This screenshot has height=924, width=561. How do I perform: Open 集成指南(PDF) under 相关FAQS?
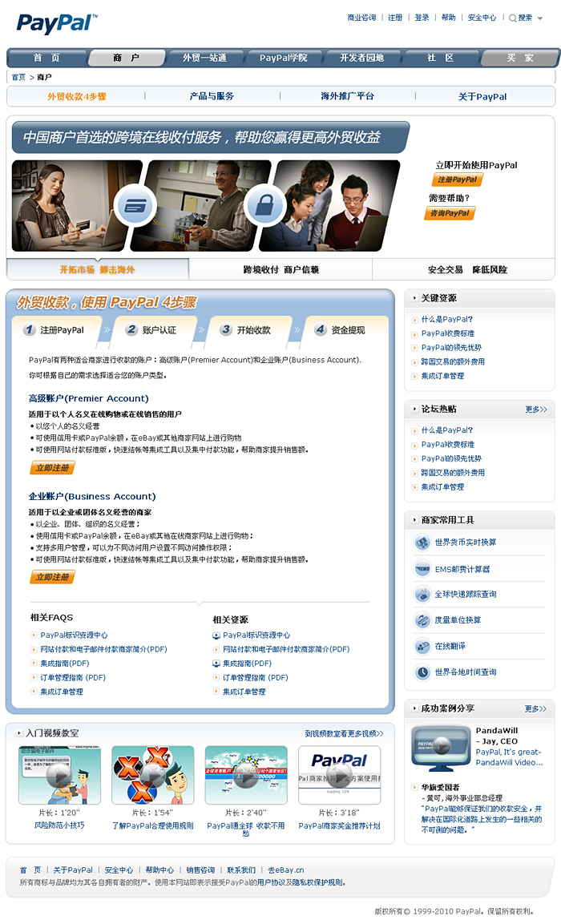tap(65, 664)
